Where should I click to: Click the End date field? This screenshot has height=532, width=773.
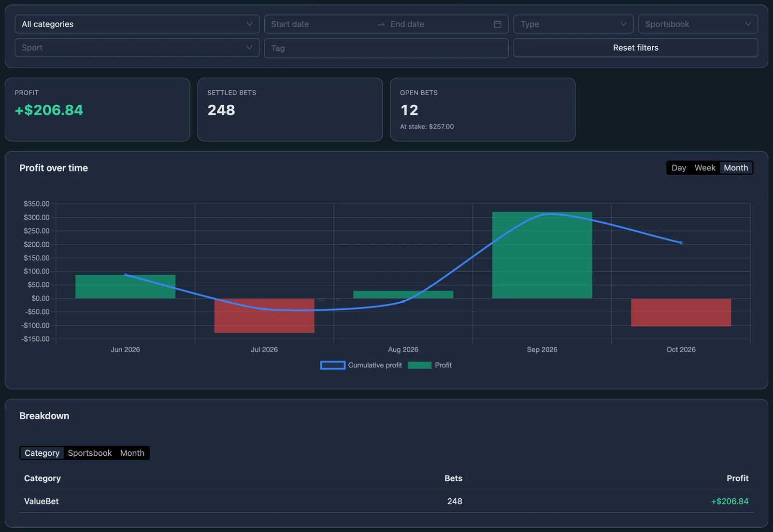[x=437, y=24]
